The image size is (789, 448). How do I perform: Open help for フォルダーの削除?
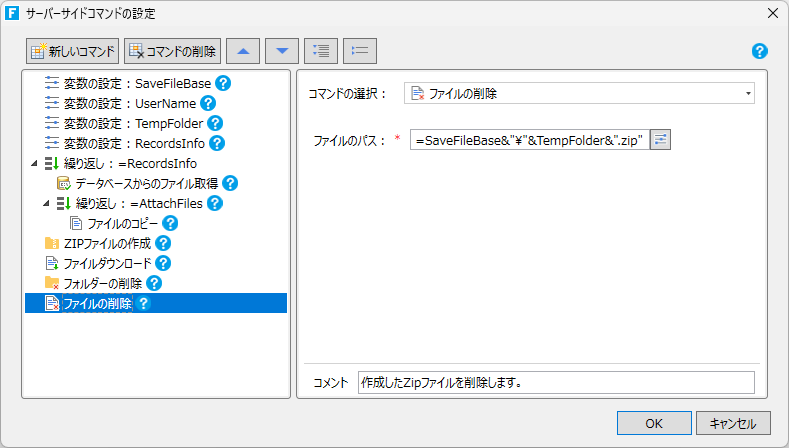point(154,283)
